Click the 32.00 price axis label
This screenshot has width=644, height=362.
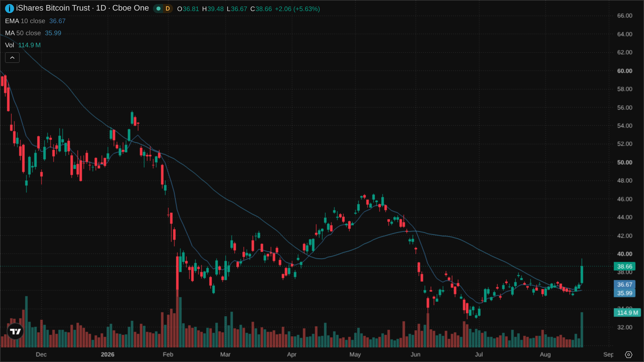tap(625, 327)
